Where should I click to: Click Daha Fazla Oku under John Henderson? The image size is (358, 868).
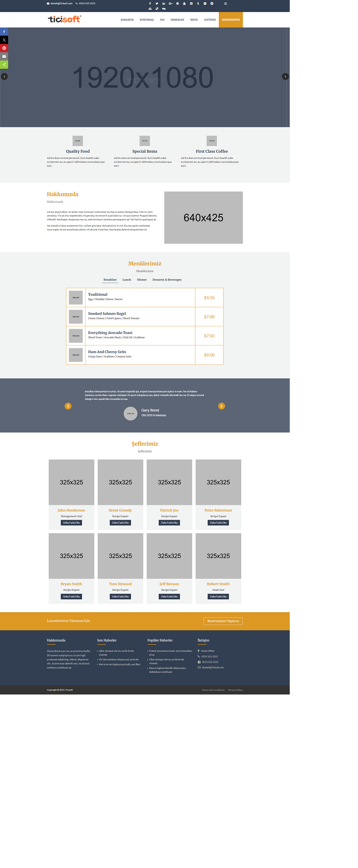[x=72, y=523]
